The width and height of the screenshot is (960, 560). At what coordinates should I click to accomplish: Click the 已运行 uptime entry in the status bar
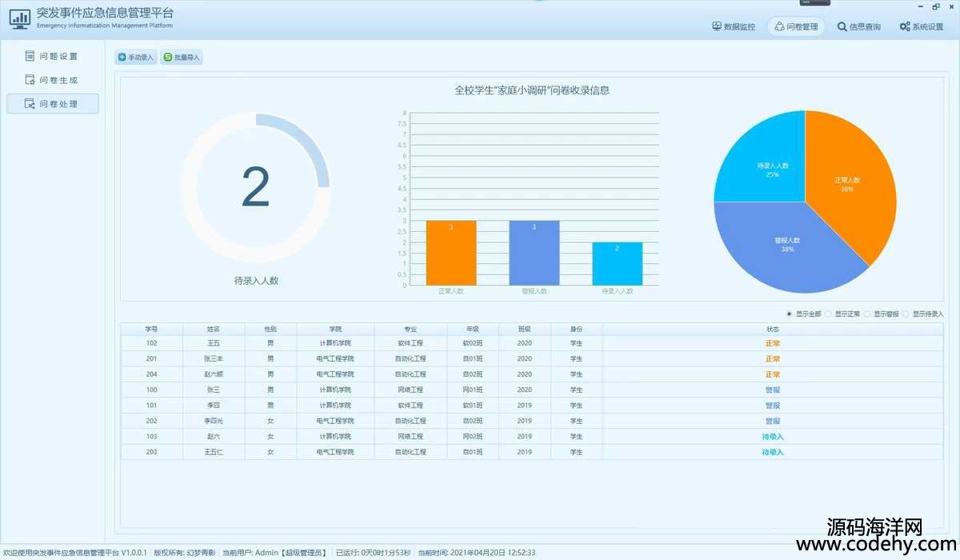(374, 553)
